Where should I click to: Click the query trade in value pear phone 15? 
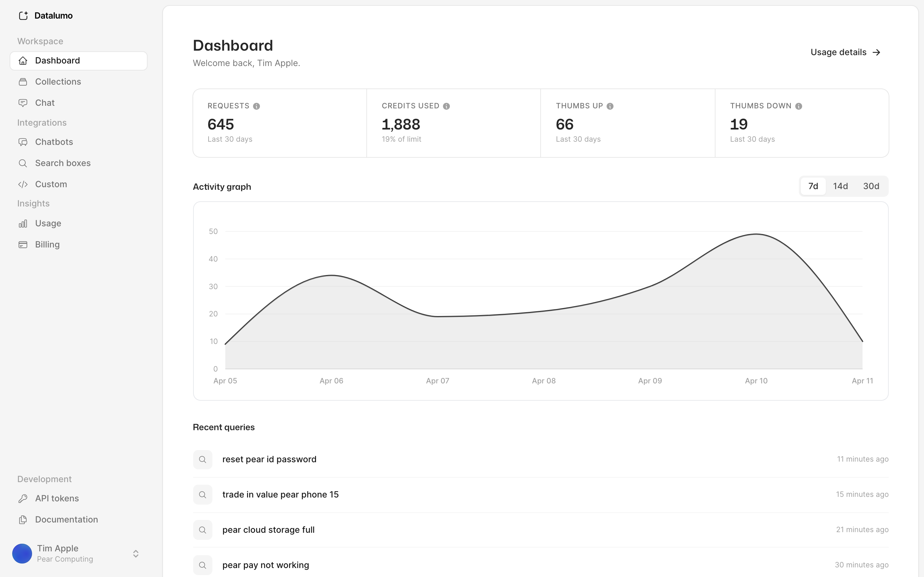[280, 494]
